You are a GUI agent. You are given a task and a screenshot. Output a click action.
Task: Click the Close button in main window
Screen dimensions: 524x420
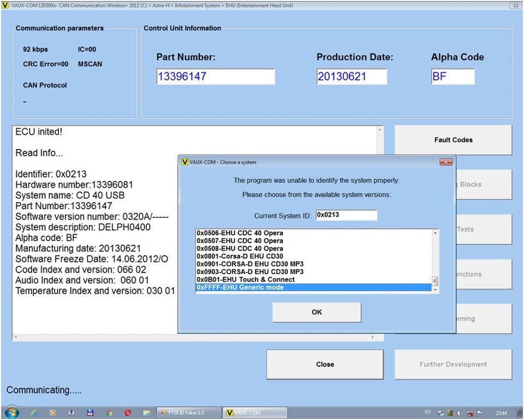325,364
